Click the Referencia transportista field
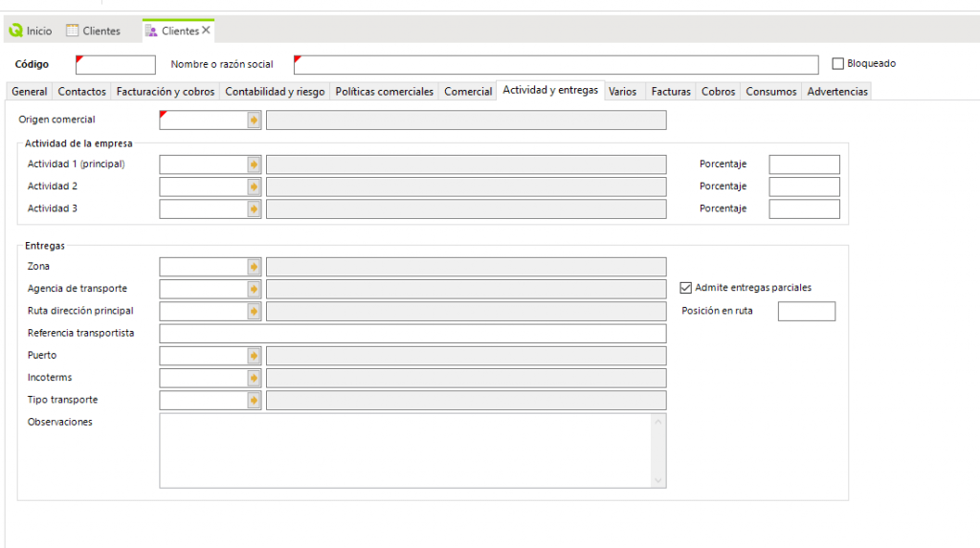This screenshot has width=980, height=548. tap(412, 334)
